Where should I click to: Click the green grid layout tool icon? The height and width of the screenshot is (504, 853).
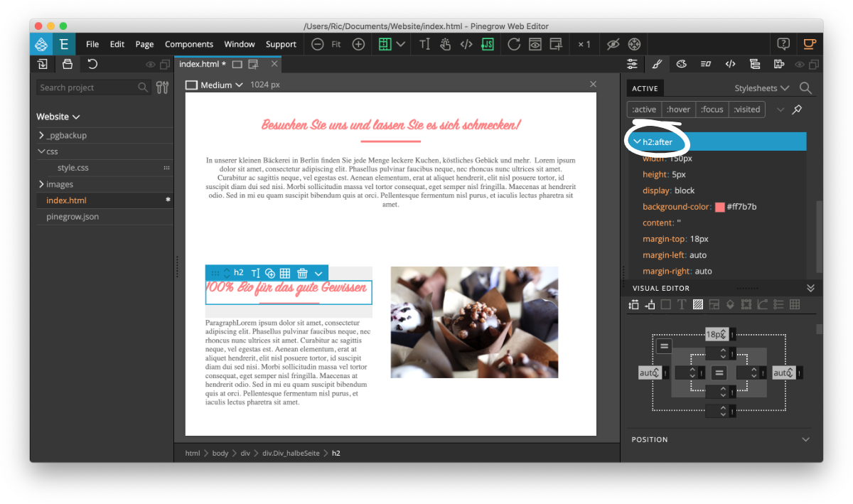[385, 44]
